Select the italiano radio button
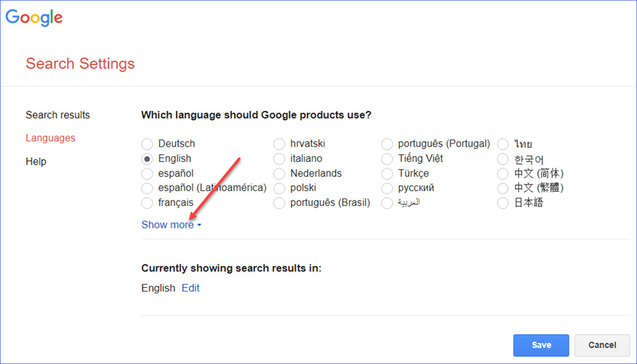Screen dimensions: 637x364 279,158
